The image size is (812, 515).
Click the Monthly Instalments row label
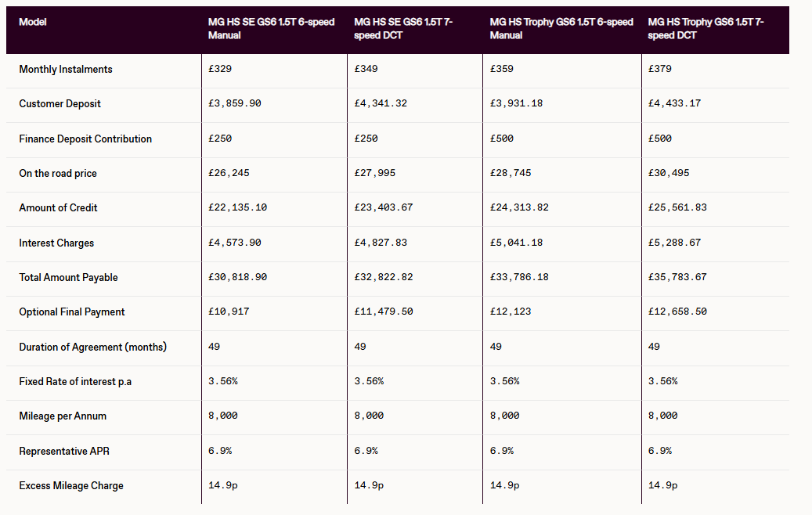(x=66, y=70)
